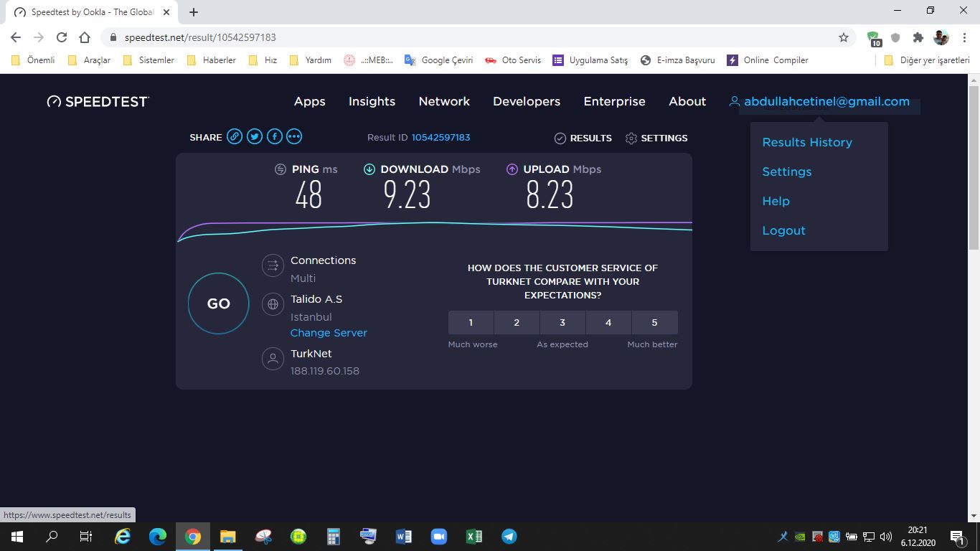Open Word from the taskbar
The image size is (980, 551).
coord(403,536)
